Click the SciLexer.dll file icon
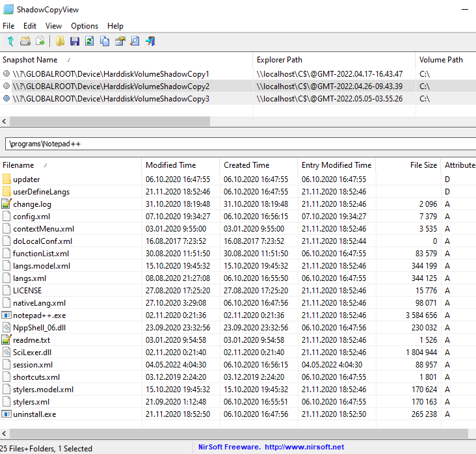The image size is (476, 454). 7,353
